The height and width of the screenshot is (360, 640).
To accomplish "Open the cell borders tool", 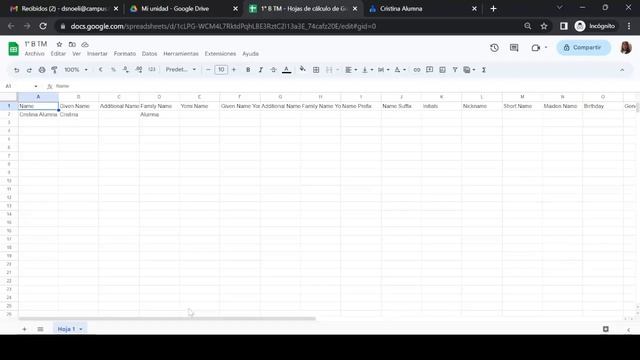I will click(316, 70).
